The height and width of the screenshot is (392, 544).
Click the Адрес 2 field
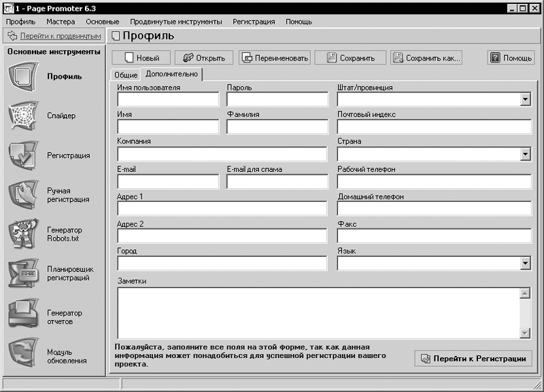tap(222, 236)
